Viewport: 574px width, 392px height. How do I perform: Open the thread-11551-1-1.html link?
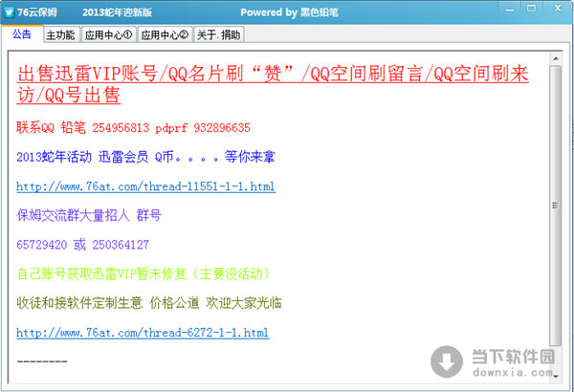click(145, 185)
